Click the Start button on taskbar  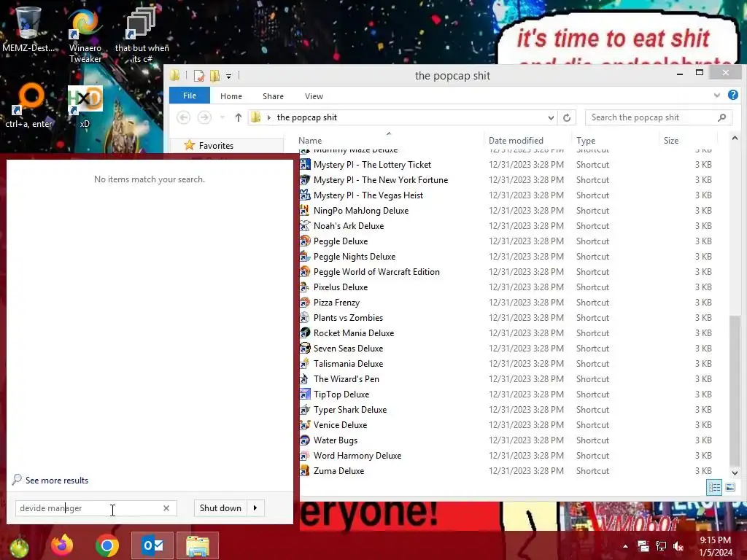tap(19, 546)
